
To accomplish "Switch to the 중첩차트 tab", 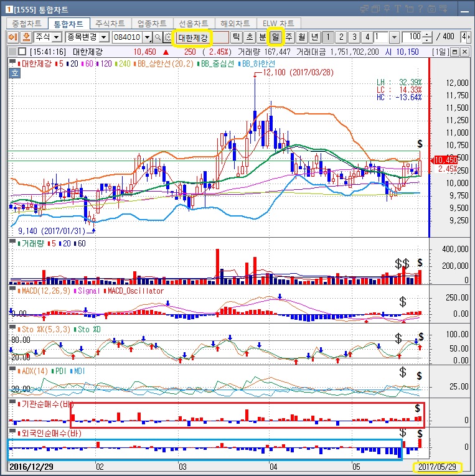I will 26,24.
